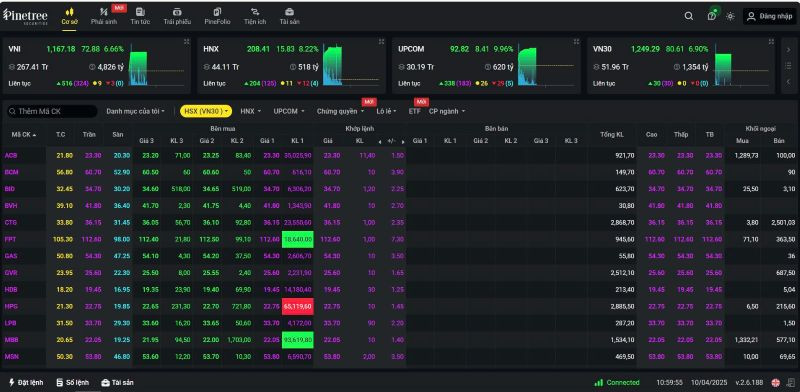Select the FPT stock symbol
This screenshot has height=392, width=800.
click(11, 239)
